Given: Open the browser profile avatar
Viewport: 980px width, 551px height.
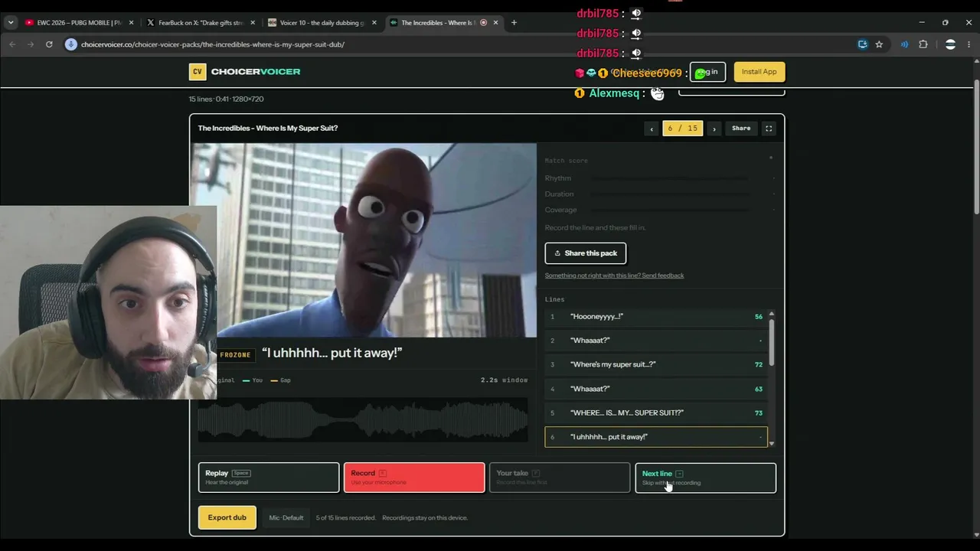Looking at the screenshot, I should [x=950, y=44].
